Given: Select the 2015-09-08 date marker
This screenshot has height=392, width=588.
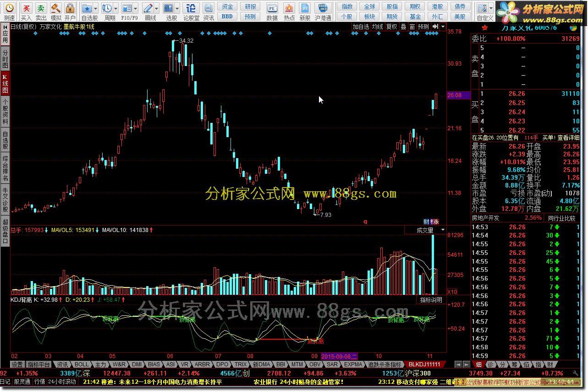Looking at the screenshot, I should [x=340, y=356].
